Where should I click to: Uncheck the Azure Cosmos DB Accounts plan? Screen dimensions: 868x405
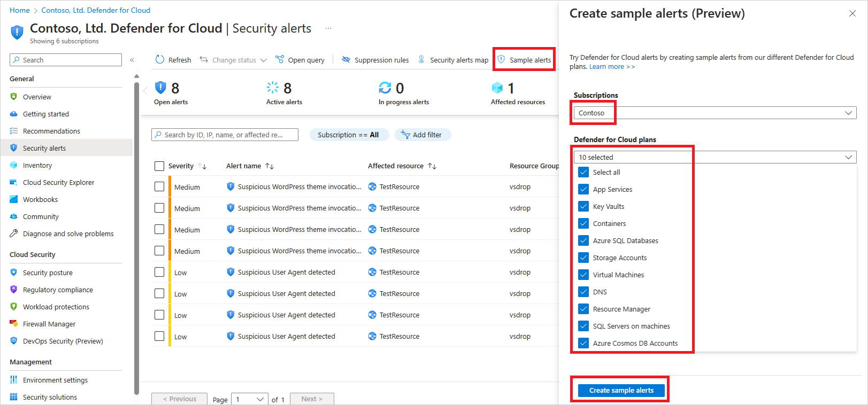[583, 343]
